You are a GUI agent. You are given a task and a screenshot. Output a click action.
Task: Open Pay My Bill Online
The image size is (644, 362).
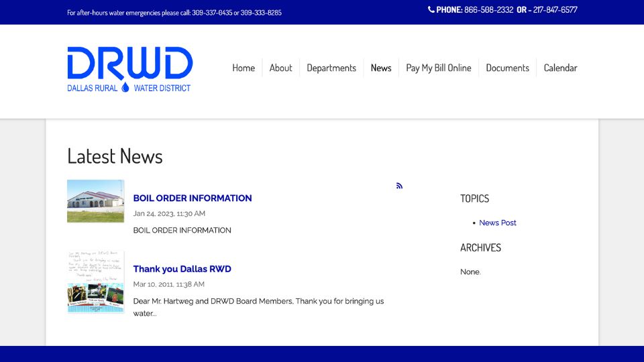[439, 68]
